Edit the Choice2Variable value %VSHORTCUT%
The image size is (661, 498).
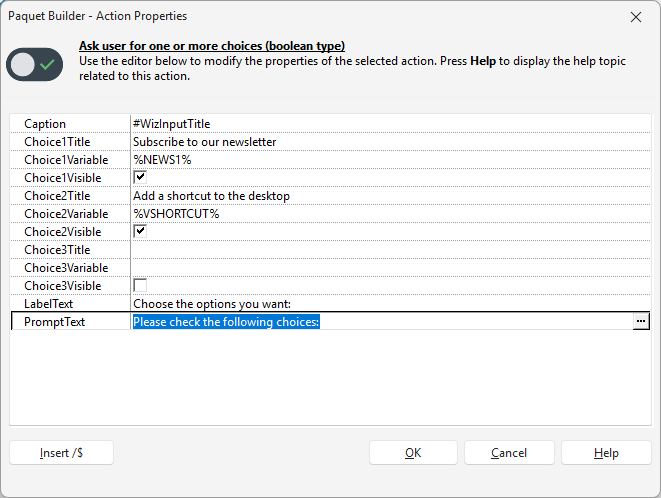click(x=390, y=214)
